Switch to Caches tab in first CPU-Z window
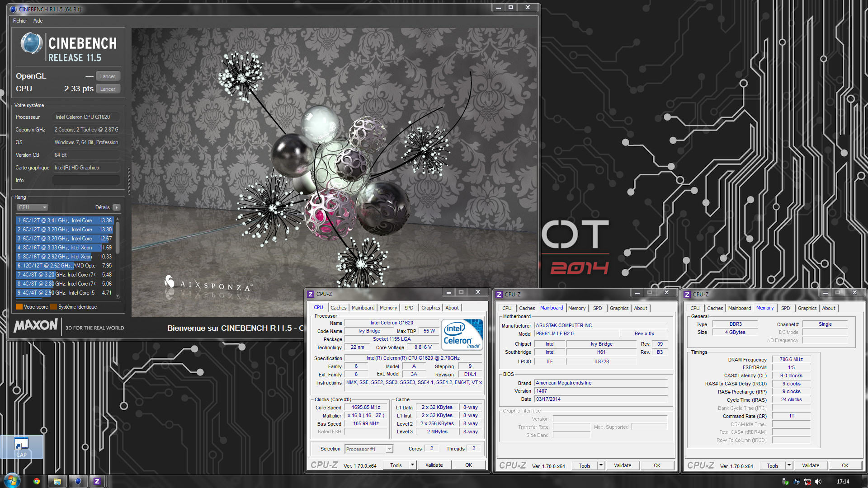The width and height of the screenshot is (868, 488). tap(338, 308)
